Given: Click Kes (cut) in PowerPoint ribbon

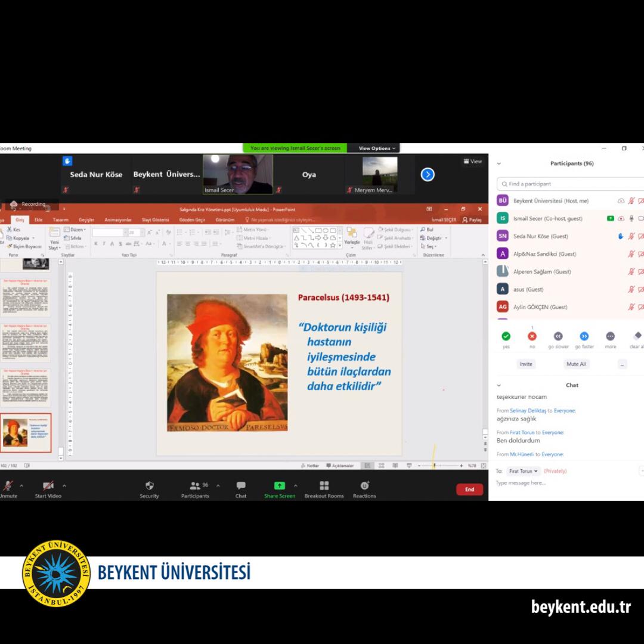Looking at the screenshot, I should pyautogui.click(x=13, y=230).
